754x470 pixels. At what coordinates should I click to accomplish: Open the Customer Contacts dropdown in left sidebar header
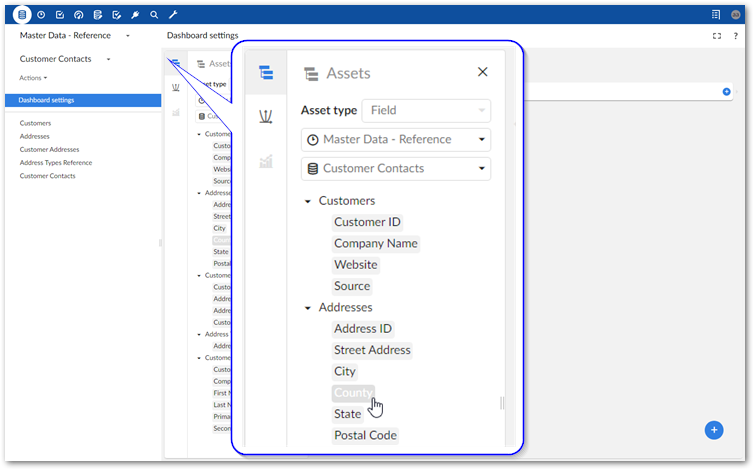tap(108, 59)
